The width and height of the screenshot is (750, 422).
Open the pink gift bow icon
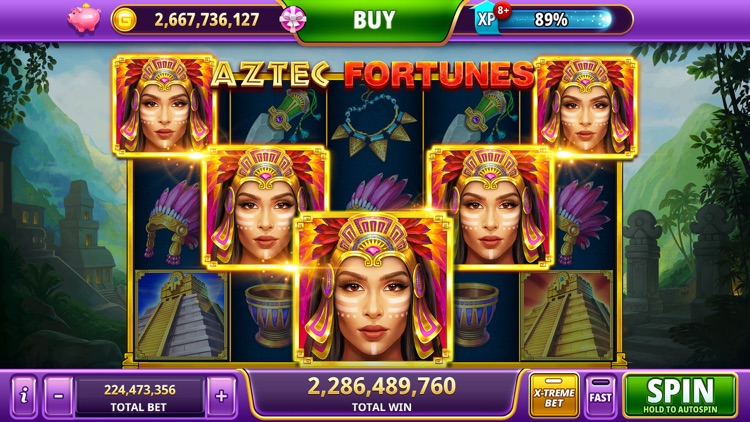293,20
